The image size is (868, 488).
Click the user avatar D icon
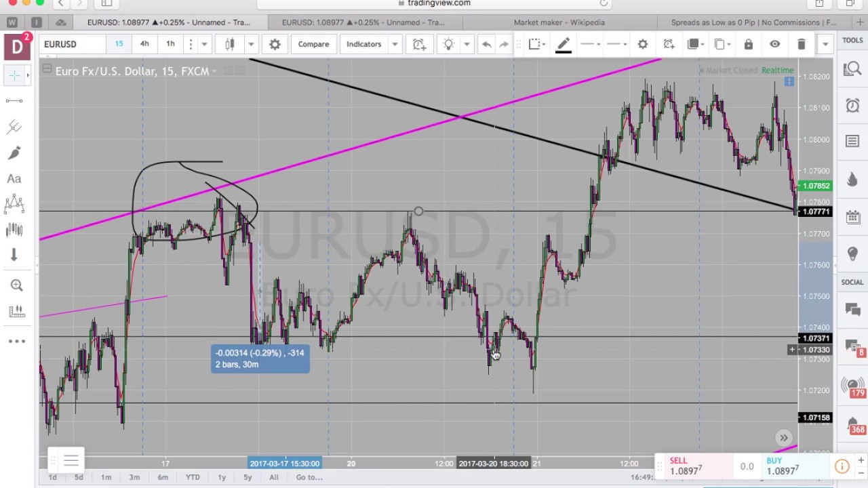pyautogui.click(x=16, y=46)
